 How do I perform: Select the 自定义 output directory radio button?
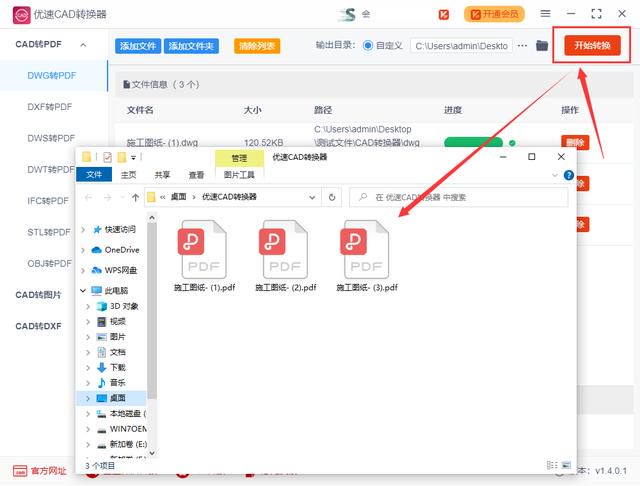(368, 46)
